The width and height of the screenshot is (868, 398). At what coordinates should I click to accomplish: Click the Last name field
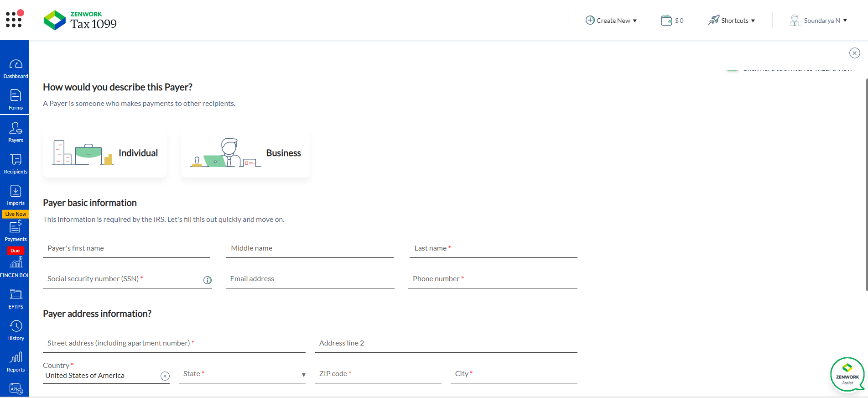494,248
